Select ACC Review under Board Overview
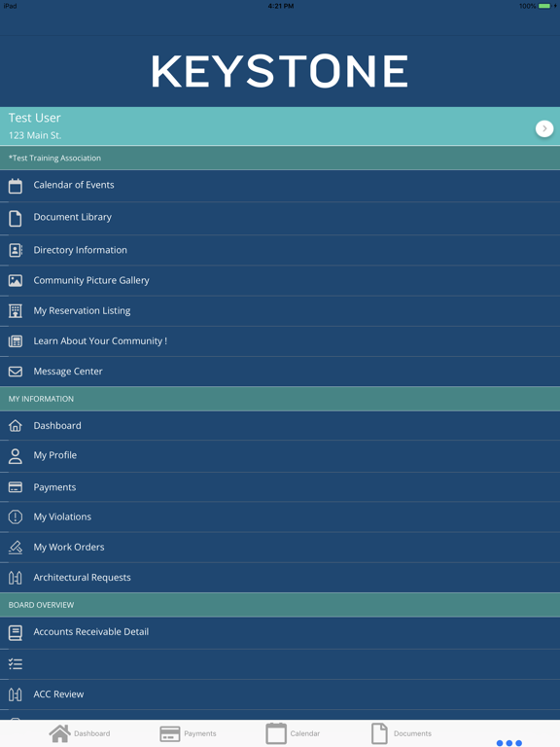 coord(280,694)
